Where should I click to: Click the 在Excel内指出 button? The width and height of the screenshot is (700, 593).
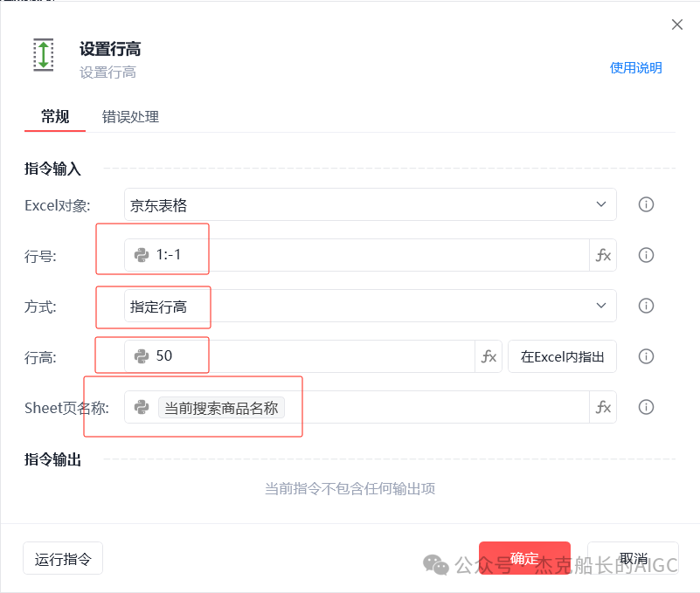click(x=562, y=356)
